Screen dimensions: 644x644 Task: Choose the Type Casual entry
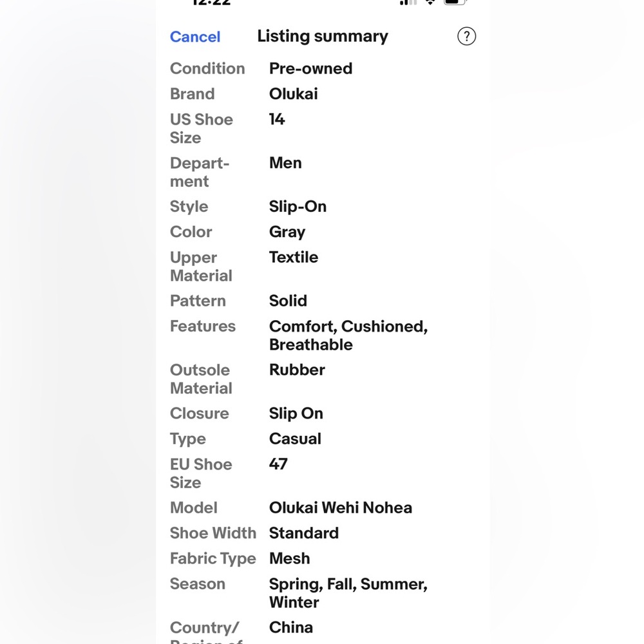(x=323, y=439)
